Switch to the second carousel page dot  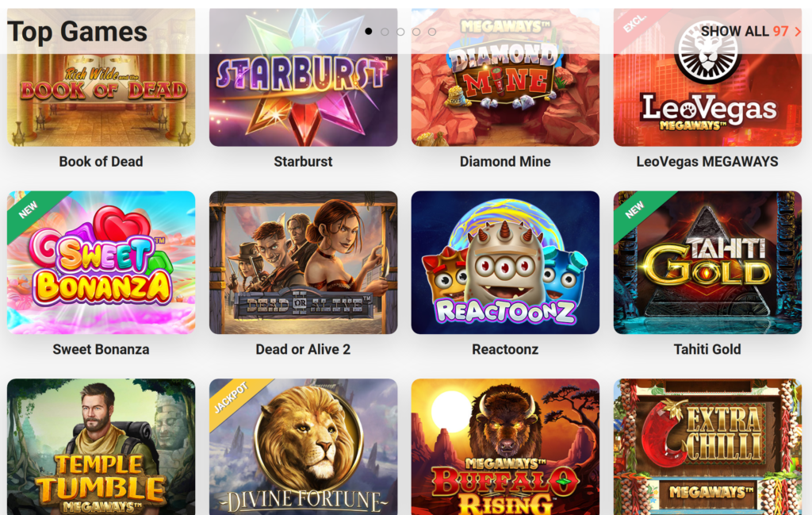[385, 32]
